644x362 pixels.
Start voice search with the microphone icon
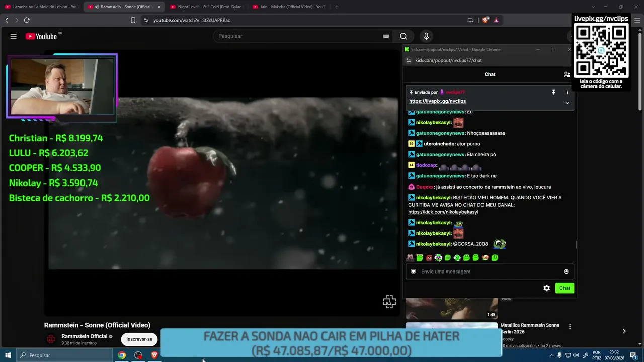(x=426, y=36)
